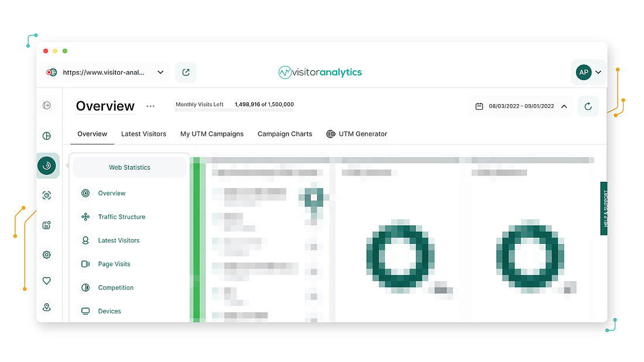Open the visitor behavior recording sidebar icon
This screenshot has width=644, height=362.
tap(47, 195)
